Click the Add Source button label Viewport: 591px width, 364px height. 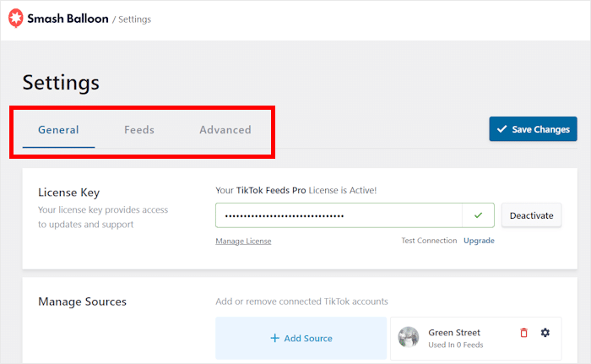point(308,339)
